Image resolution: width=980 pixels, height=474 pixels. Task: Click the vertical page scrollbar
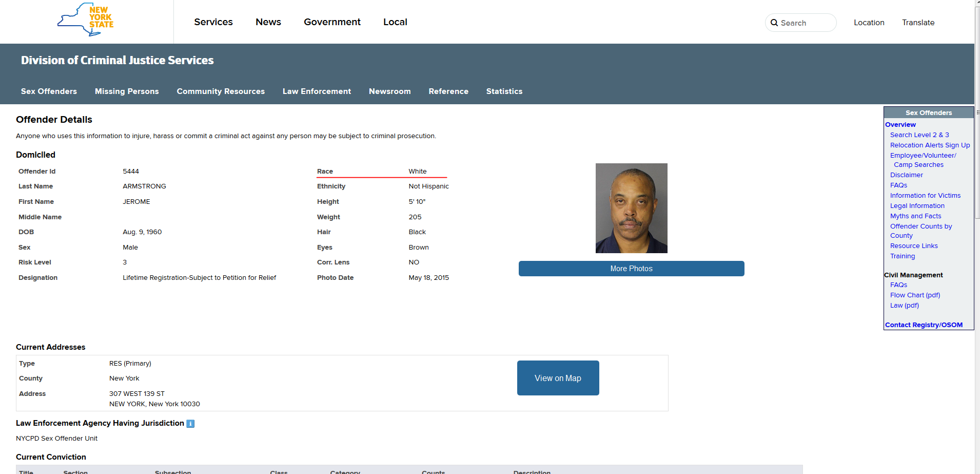click(977, 154)
